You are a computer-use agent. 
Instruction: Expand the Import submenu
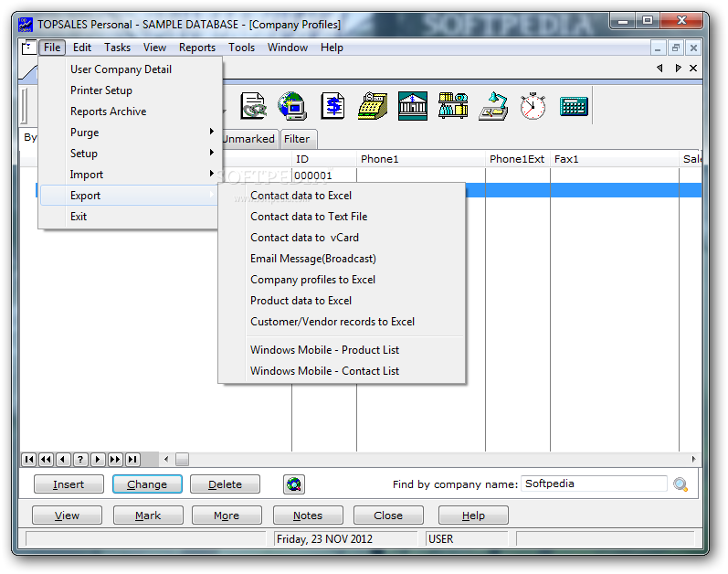[129, 175]
